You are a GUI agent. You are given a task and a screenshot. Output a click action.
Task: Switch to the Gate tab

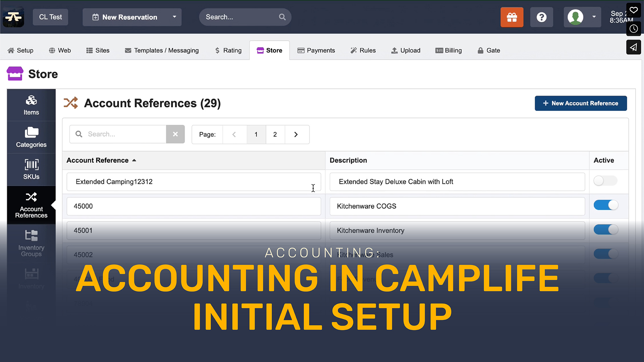pos(489,50)
